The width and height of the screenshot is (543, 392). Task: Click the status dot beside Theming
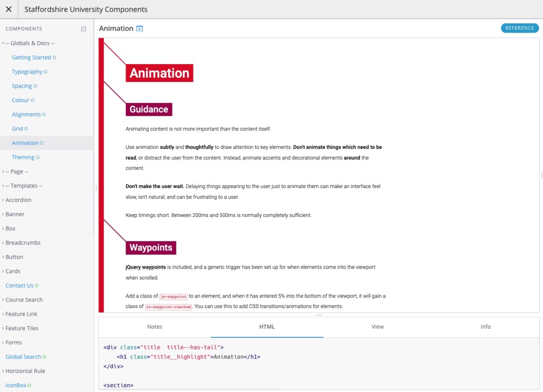(x=38, y=157)
